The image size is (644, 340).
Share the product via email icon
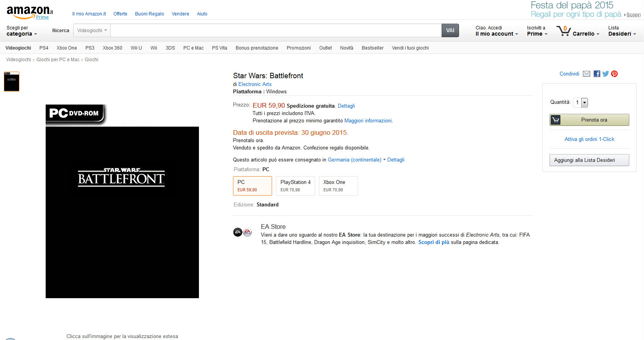coord(586,74)
